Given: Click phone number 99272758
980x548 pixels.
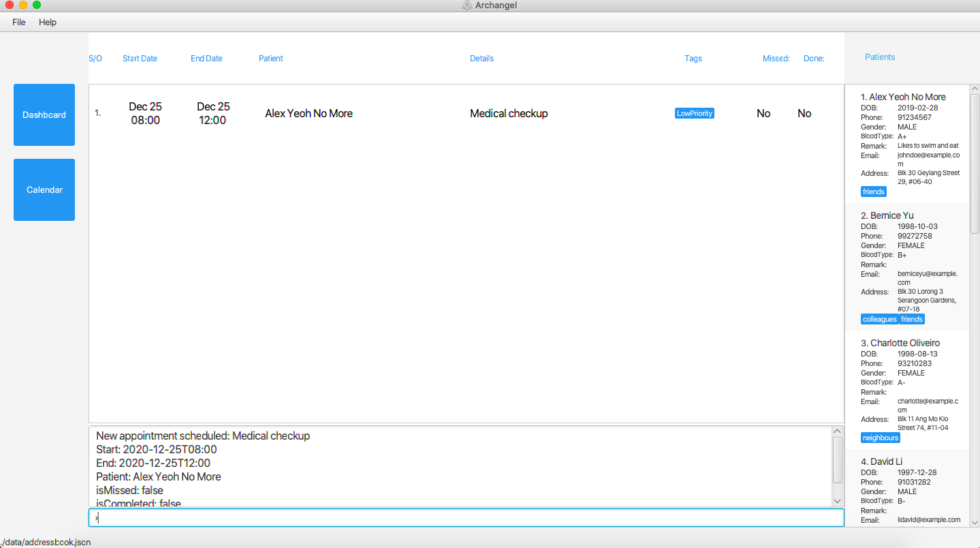Looking at the screenshot, I should tap(914, 236).
